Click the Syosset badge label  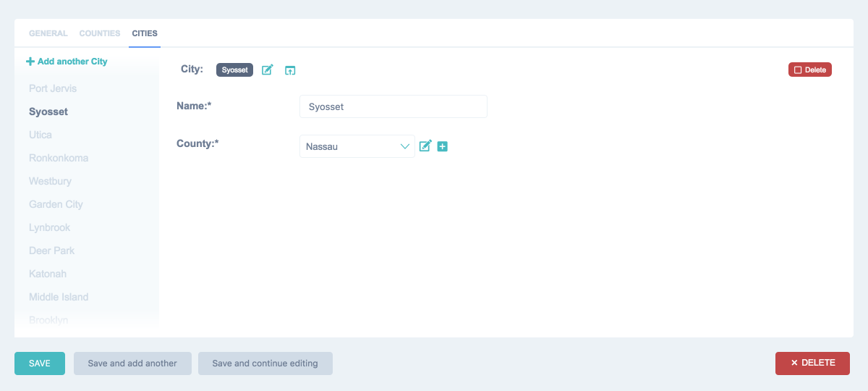click(234, 70)
